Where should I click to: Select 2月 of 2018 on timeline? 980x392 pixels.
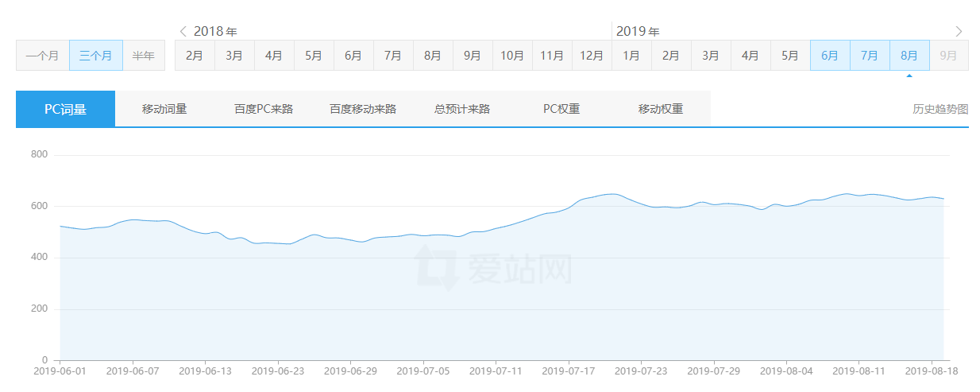[195, 56]
